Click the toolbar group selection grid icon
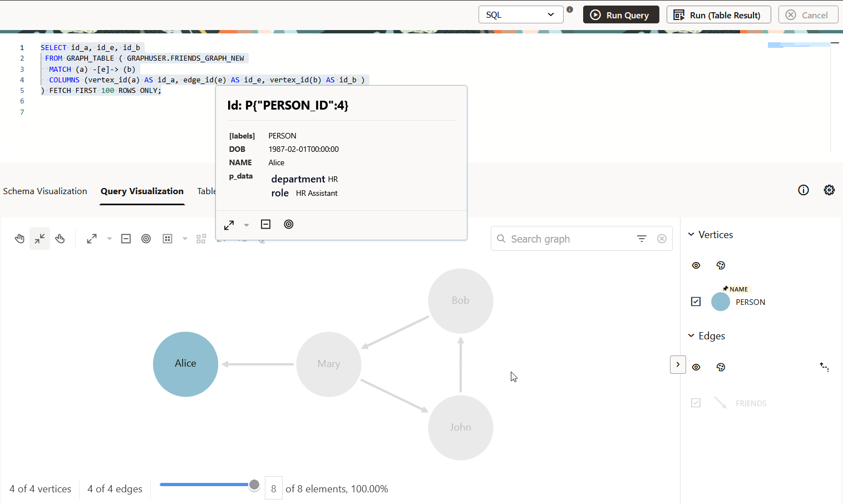This screenshot has height=504, width=843. [167, 239]
